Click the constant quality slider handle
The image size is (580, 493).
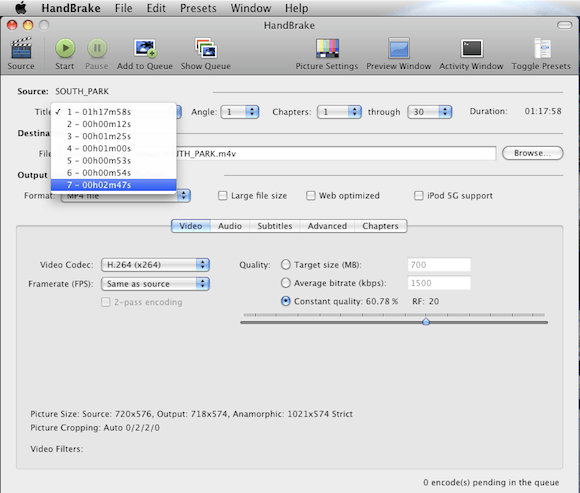point(426,321)
